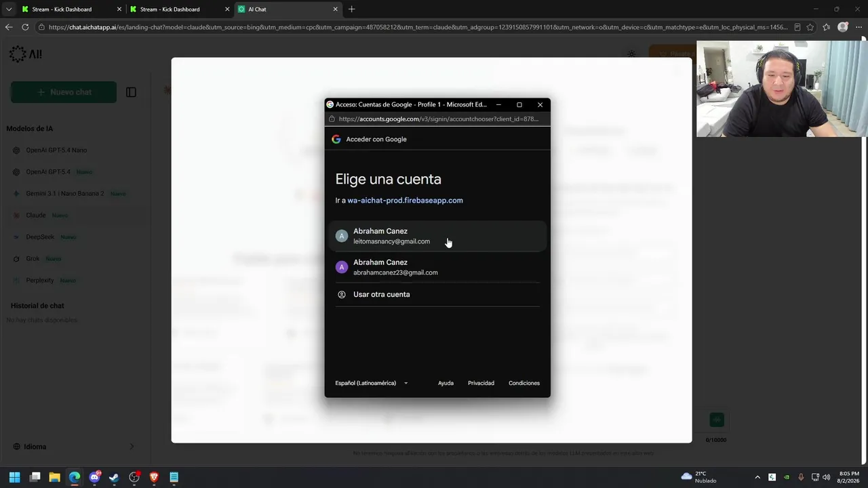
Task: Click the Historial de chat heading
Action: pos(37,306)
